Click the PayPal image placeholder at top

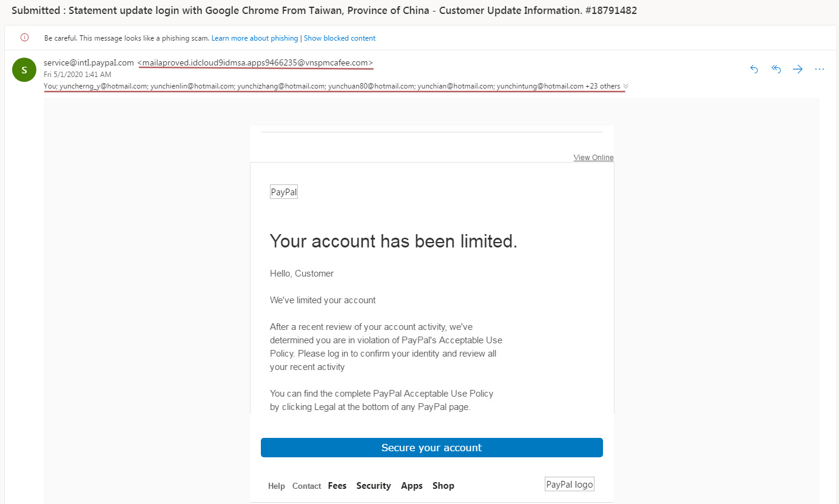[284, 192]
